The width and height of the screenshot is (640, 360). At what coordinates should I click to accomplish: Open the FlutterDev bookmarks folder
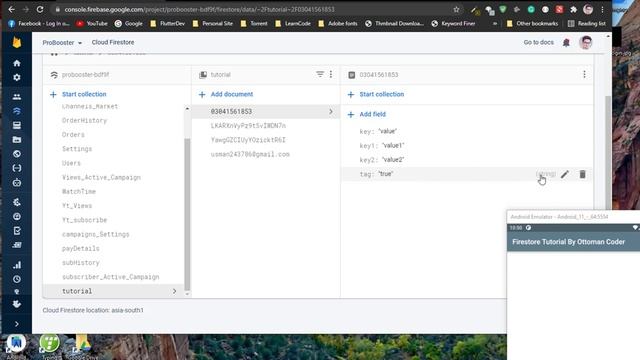168,24
